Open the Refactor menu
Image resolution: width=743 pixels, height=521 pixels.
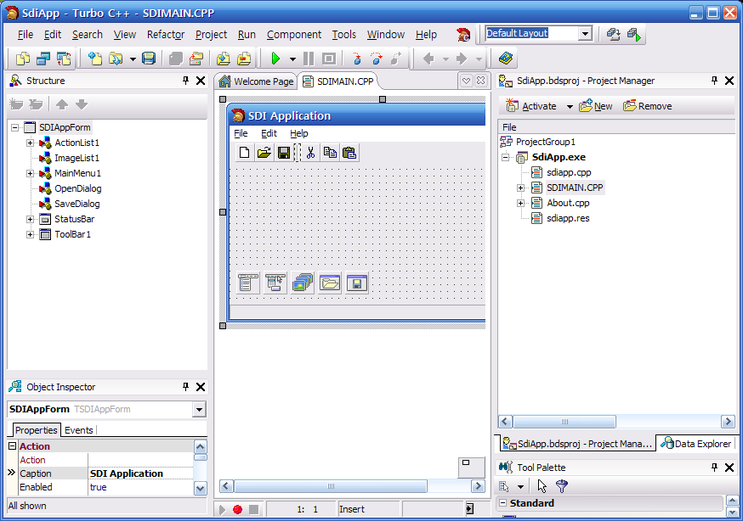click(165, 34)
